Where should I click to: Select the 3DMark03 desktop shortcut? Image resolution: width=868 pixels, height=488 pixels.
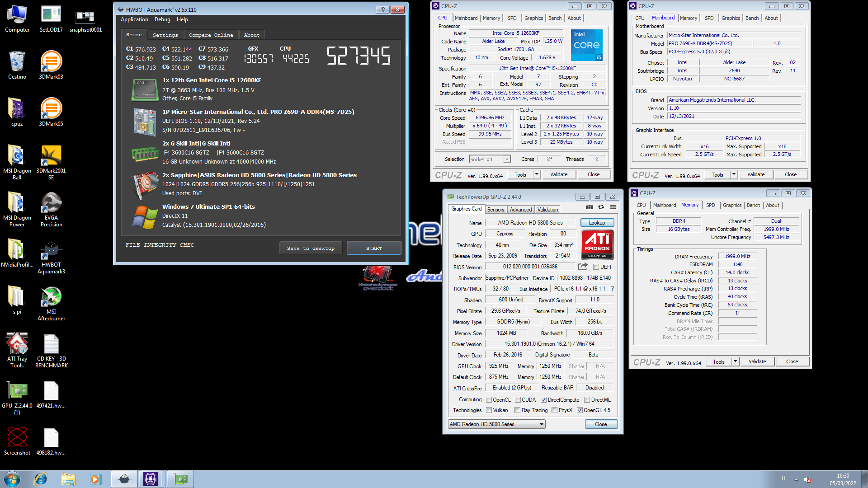(51, 66)
